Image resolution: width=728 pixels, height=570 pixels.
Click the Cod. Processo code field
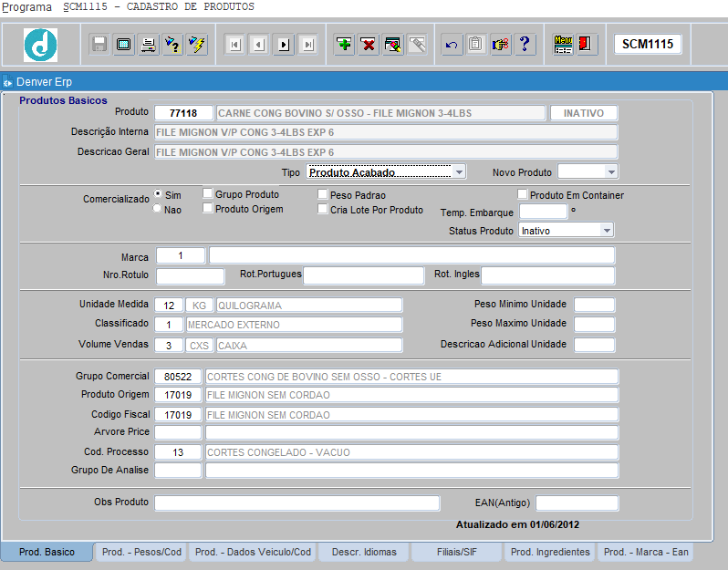(x=178, y=452)
